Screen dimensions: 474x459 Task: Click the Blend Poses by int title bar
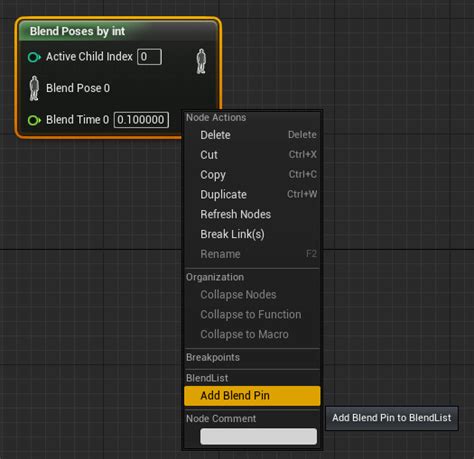pos(118,31)
